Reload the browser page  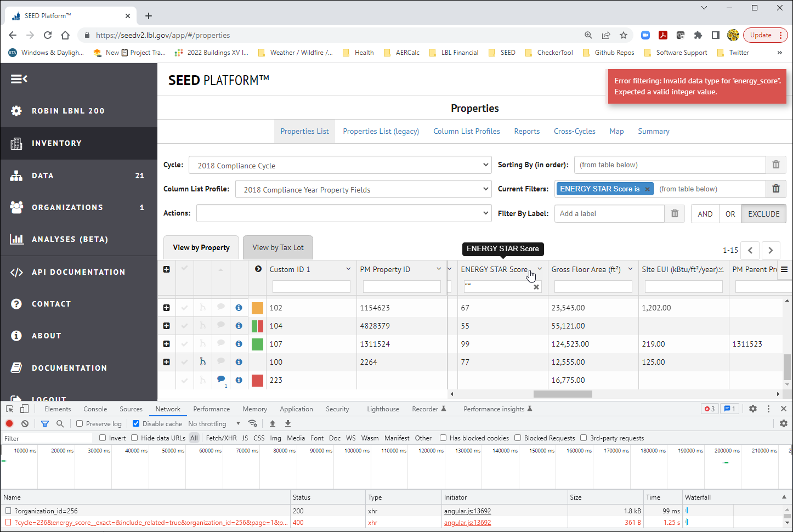pyautogui.click(x=48, y=35)
